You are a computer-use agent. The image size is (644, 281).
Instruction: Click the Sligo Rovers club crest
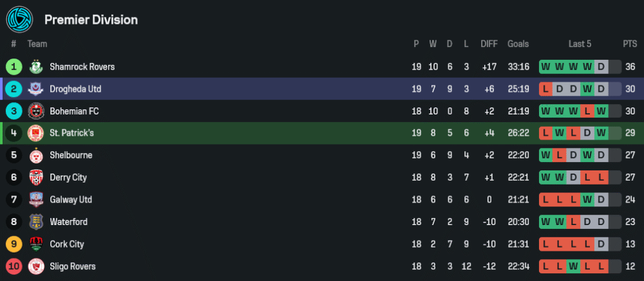35,266
